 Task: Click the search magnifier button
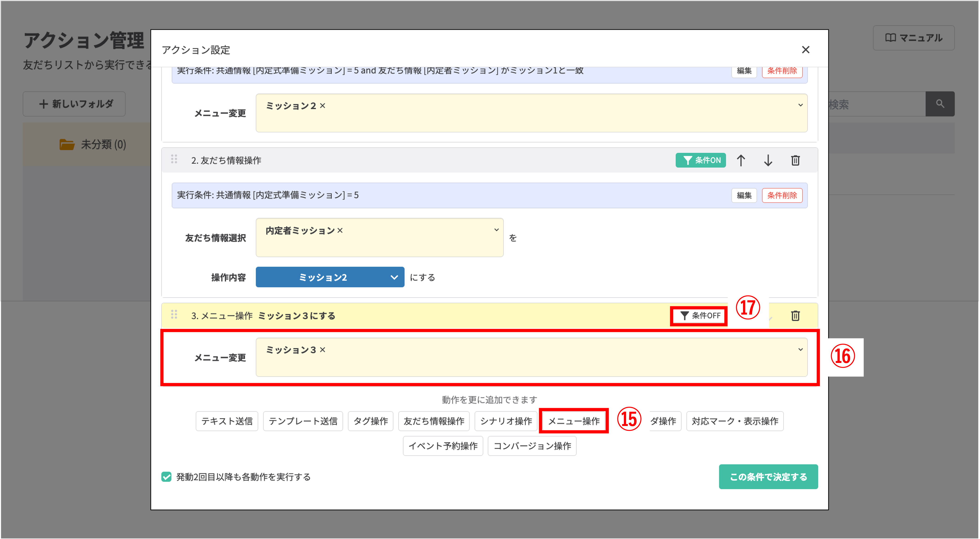point(940,104)
